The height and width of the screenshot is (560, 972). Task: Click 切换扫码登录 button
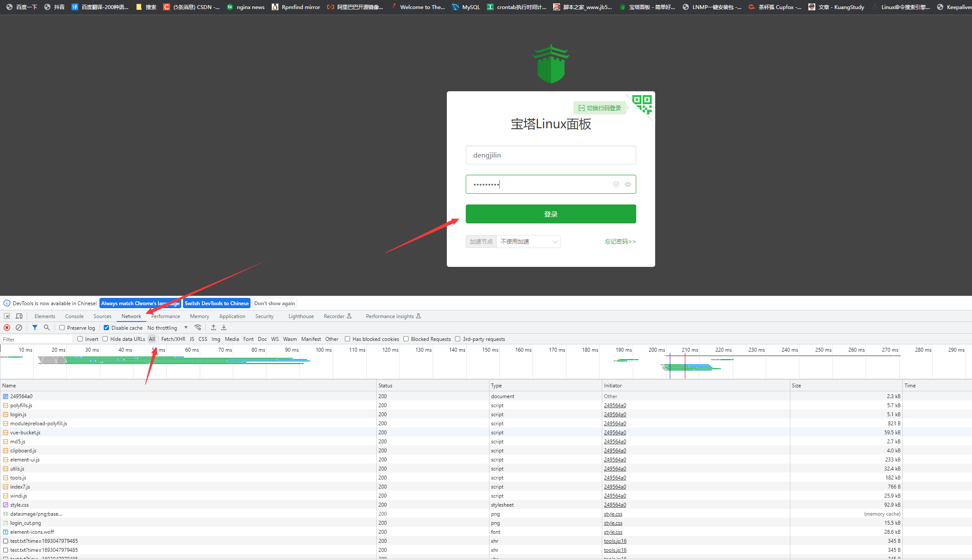point(600,108)
